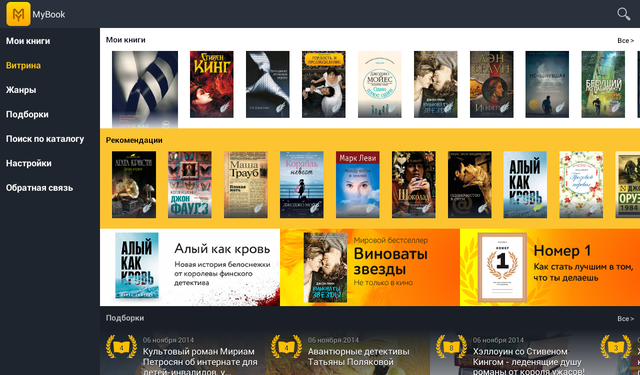Open the Стивен Кинг book cover
This screenshot has width=640, height=375.
point(211,84)
